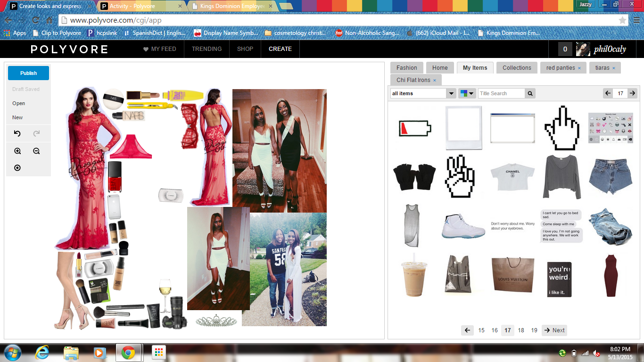Close the 'red panties' tab
644x362 pixels.
[579, 68]
